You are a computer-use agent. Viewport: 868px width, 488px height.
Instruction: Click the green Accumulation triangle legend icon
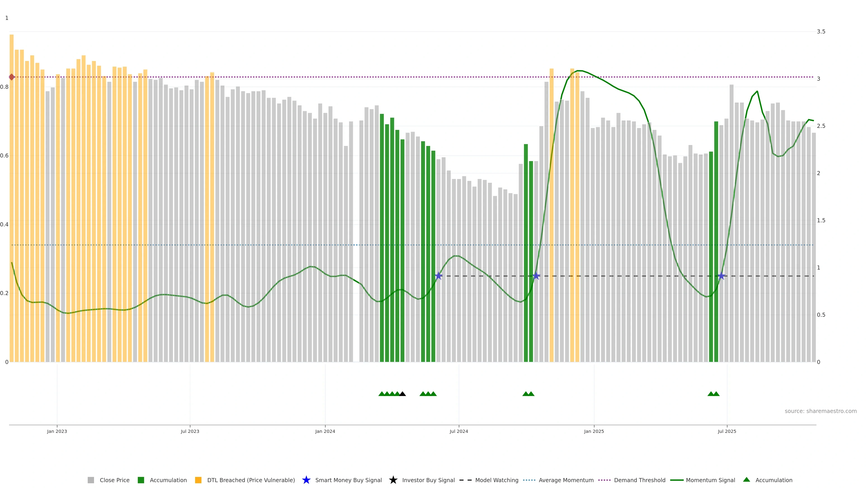(x=746, y=480)
